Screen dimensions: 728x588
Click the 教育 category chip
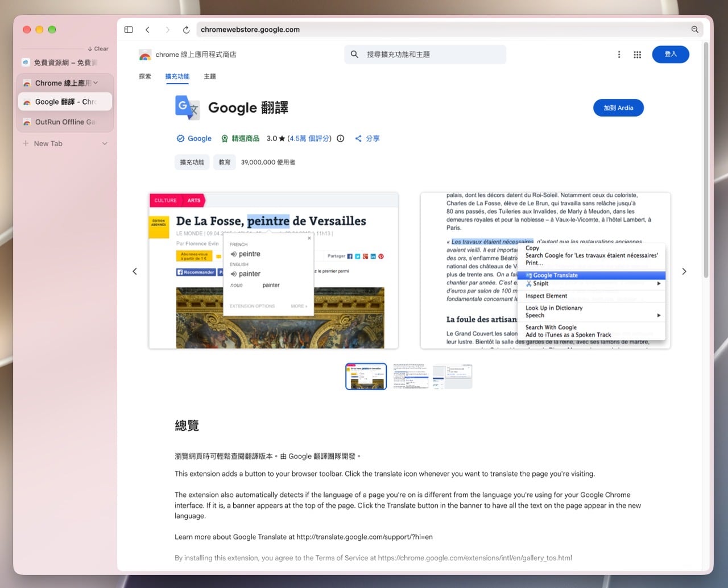[x=225, y=162]
